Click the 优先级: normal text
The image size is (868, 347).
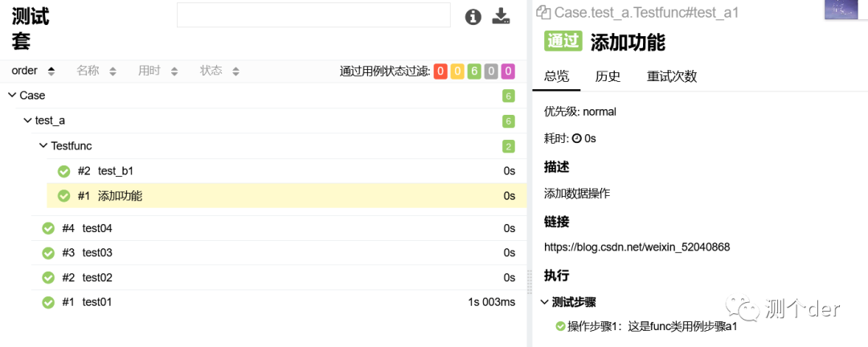click(580, 112)
